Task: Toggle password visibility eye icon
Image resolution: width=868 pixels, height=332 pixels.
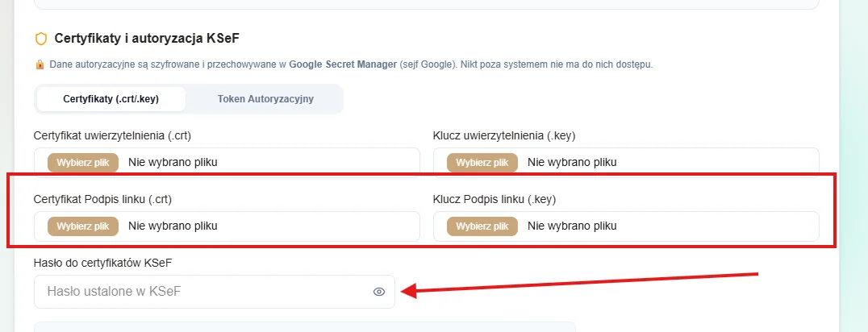Action: click(378, 292)
